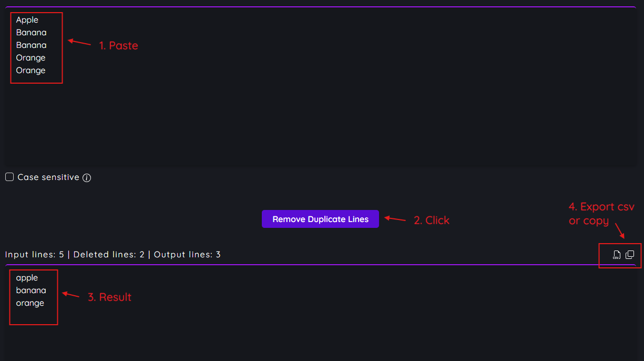Copy the output lines to clipboard

point(629,254)
